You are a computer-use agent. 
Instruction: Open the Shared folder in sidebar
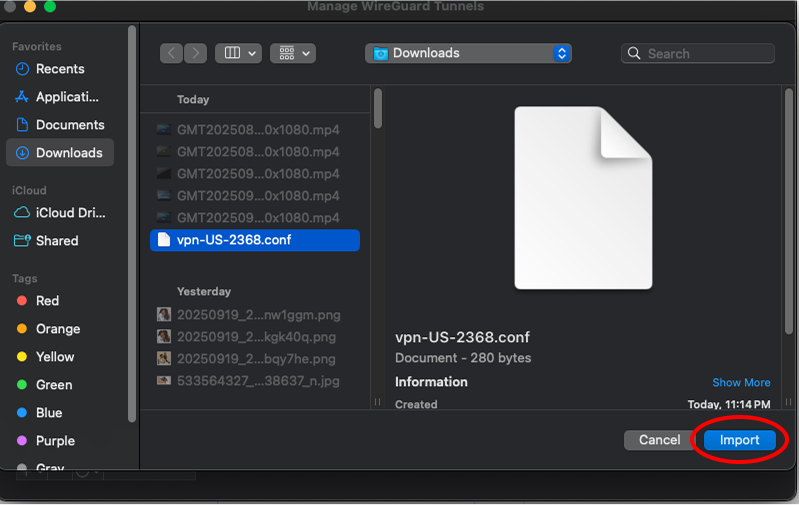coord(60,241)
